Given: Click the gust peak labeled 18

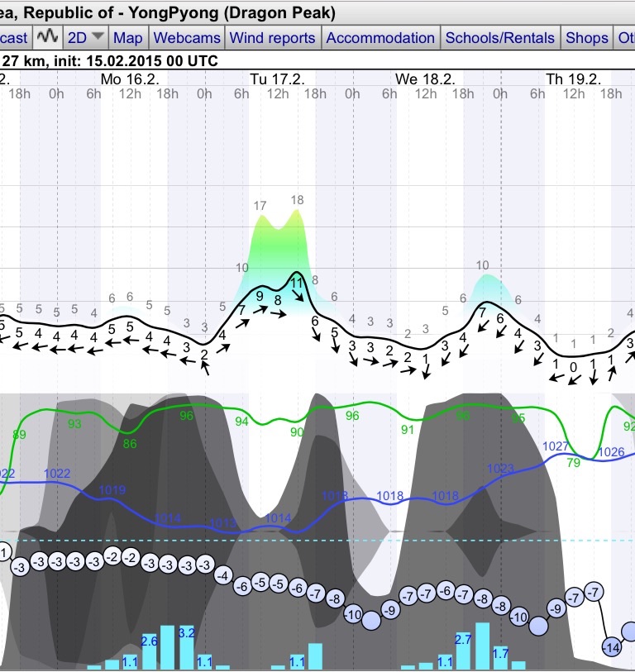Looking at the screenshot, I should click(x=297, y=200).
